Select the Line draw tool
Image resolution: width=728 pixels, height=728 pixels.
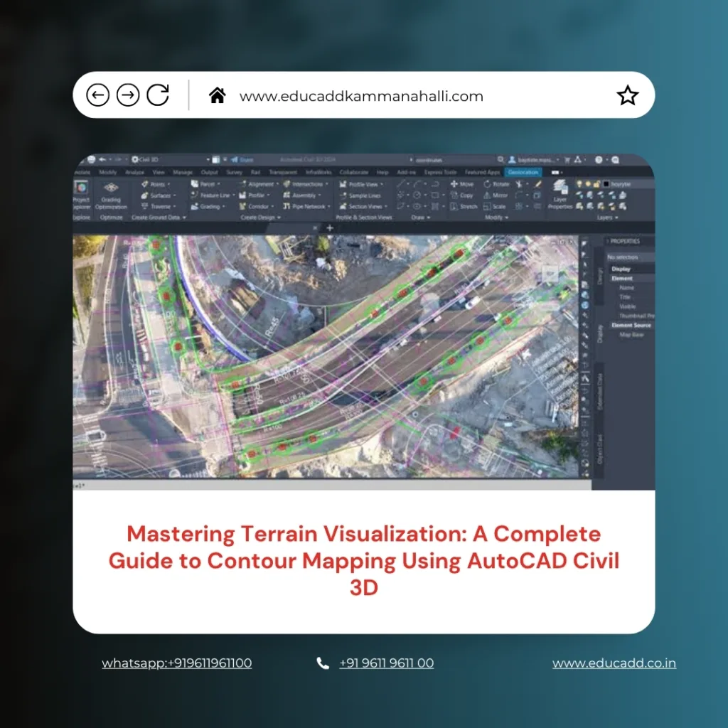click(401, 184)
